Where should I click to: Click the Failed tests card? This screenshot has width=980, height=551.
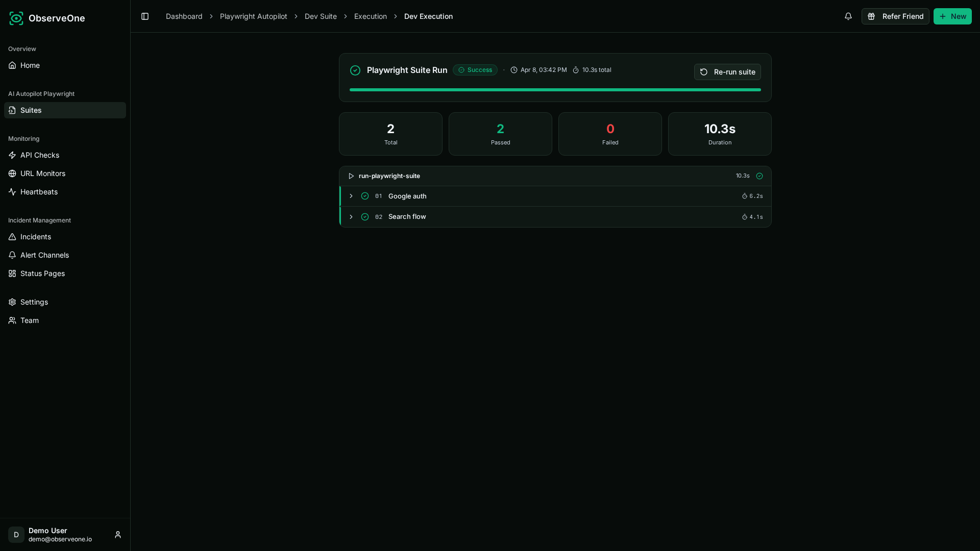pyautogui.click(x=610, y=134)
